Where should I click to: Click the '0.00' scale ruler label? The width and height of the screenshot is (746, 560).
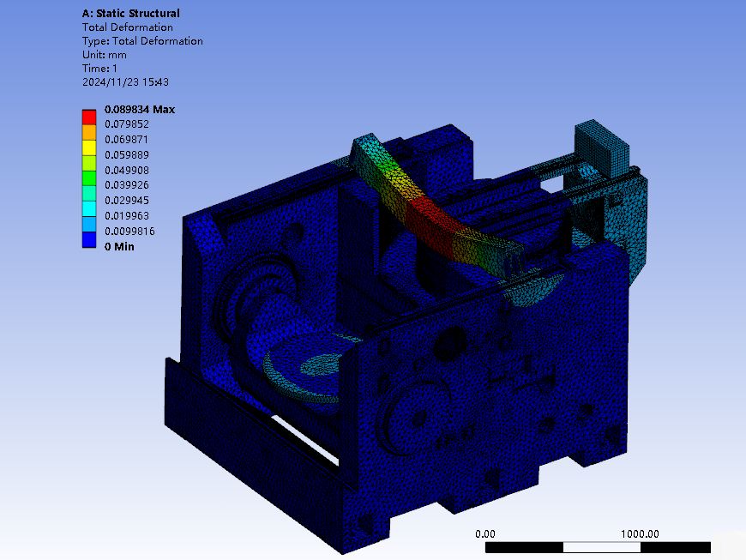(x=485, y=533)
